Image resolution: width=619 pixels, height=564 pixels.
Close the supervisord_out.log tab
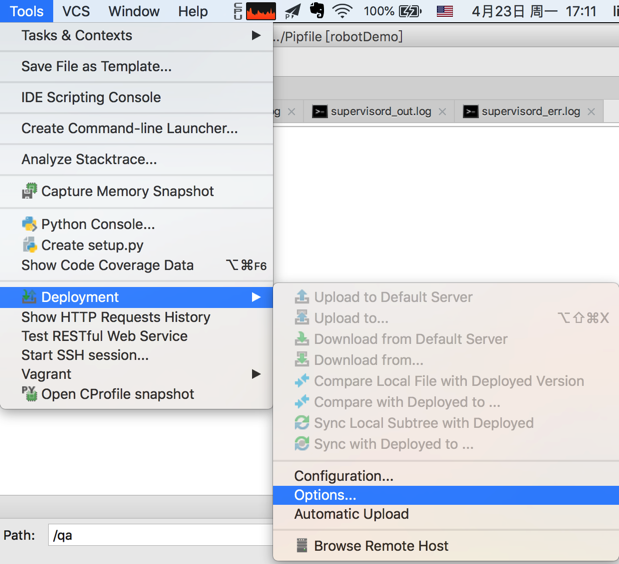(x=443, y=112)
